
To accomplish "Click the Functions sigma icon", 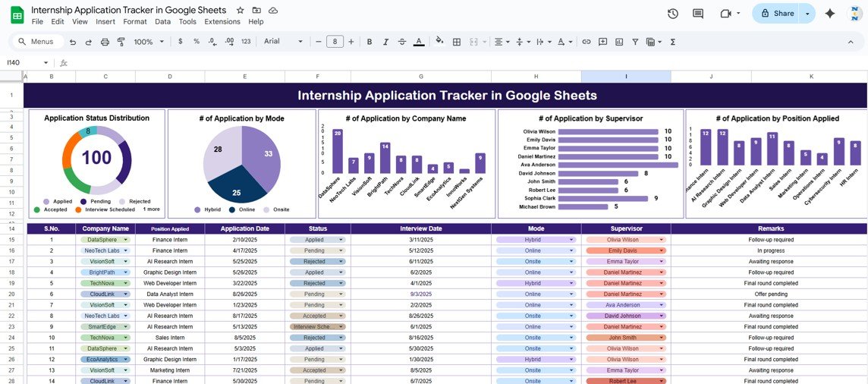I will click(x=672, y=42).
